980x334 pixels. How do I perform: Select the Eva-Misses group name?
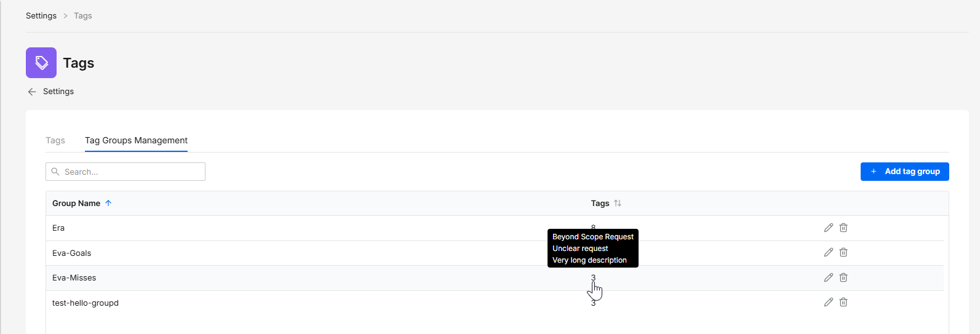(74, 277)
